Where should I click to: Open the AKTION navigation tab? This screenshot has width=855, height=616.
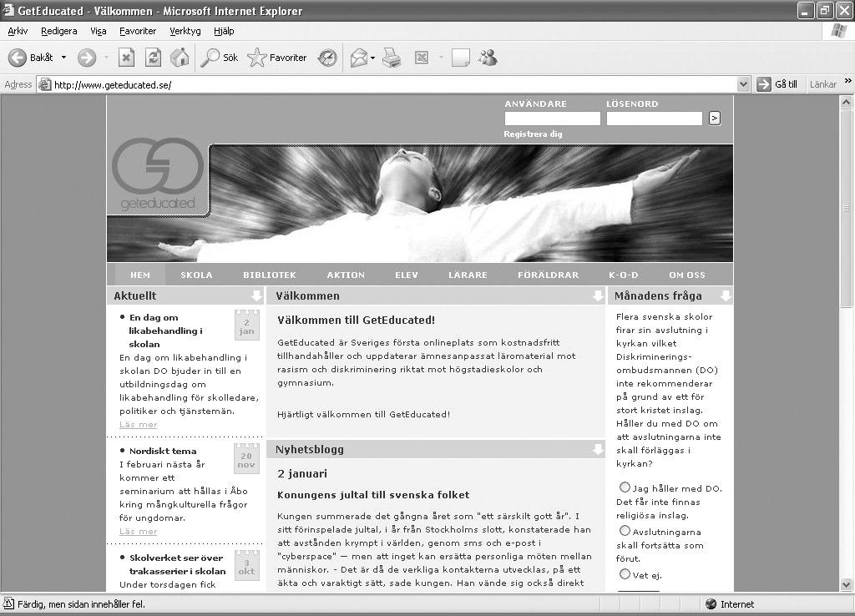[x=346, y=275]
